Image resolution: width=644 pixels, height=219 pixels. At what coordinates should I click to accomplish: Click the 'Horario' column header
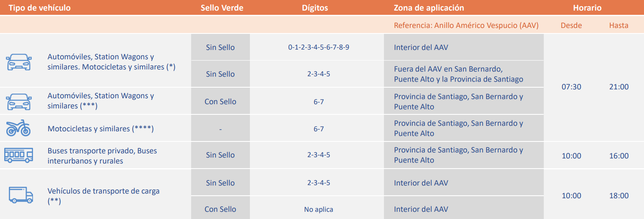point(587,8)
